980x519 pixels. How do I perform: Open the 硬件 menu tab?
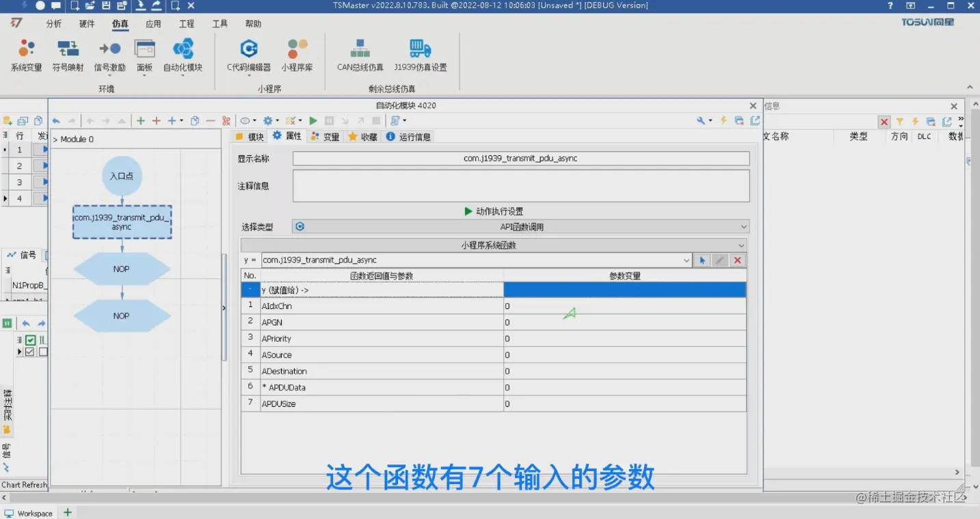(x=87, y=24)
